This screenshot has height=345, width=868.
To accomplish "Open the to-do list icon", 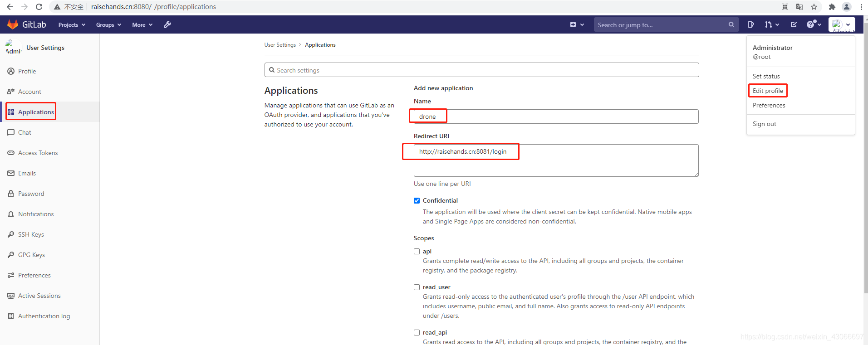I will [x=794, y=24].
